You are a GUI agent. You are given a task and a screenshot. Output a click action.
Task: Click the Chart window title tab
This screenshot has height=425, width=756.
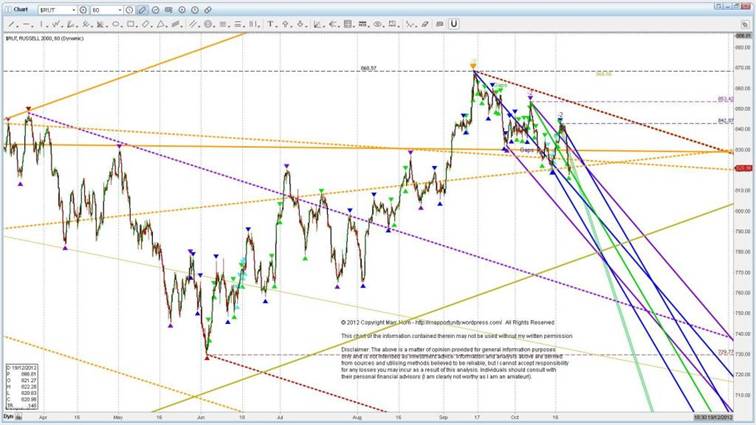[x=16, y=8]
